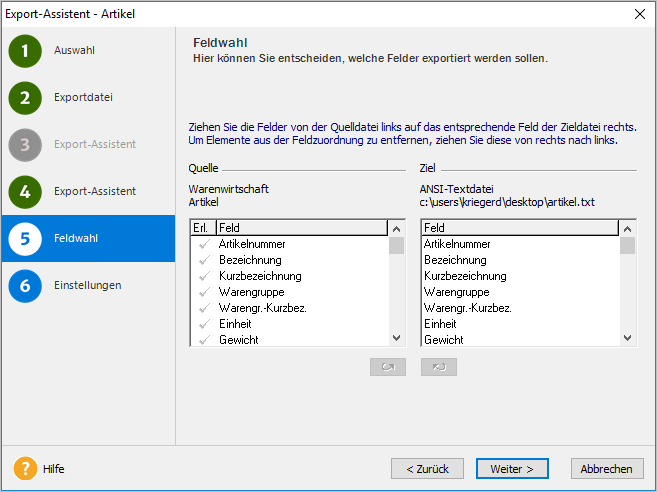Go to the Einstellungen step label
Screen dimensions: 657x492
point(88,285)
